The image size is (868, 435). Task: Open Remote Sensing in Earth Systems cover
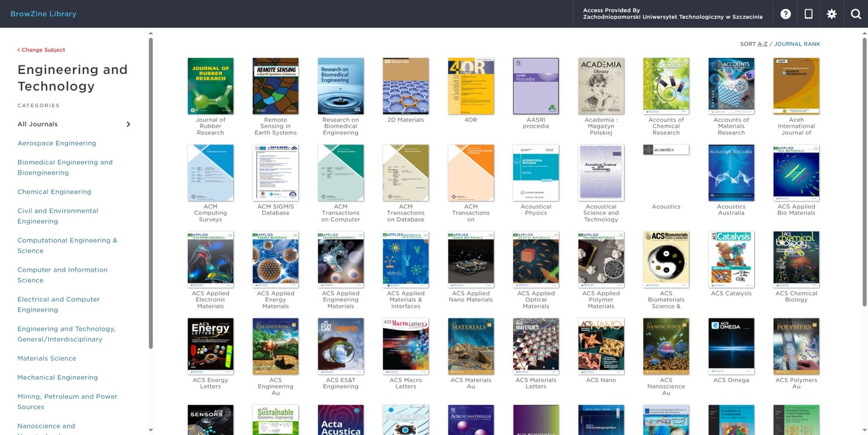tap(276, 86)
